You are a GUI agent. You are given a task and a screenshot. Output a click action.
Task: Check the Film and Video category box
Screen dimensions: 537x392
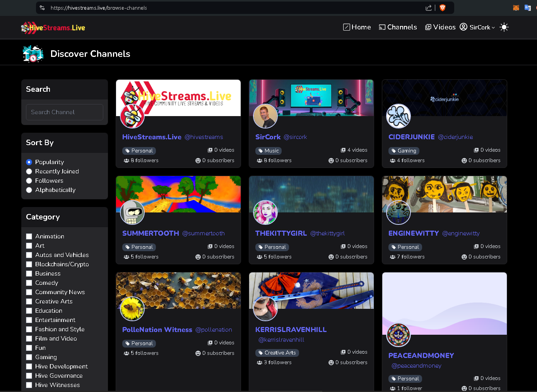click(x=29, y=339)
